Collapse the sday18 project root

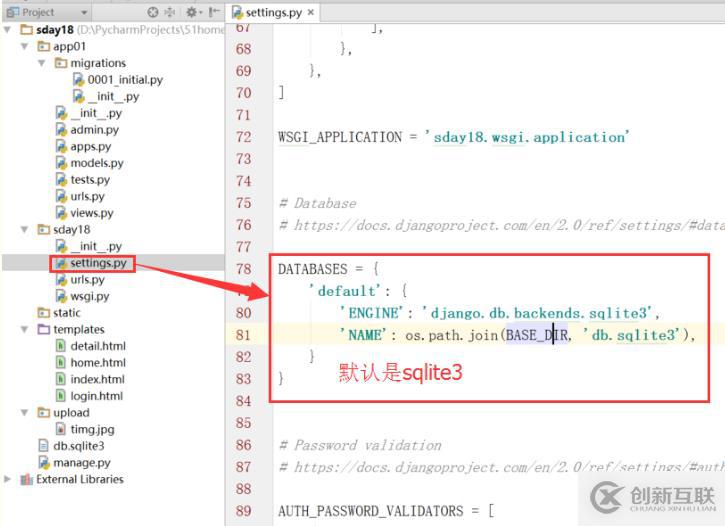pos(7,30)
